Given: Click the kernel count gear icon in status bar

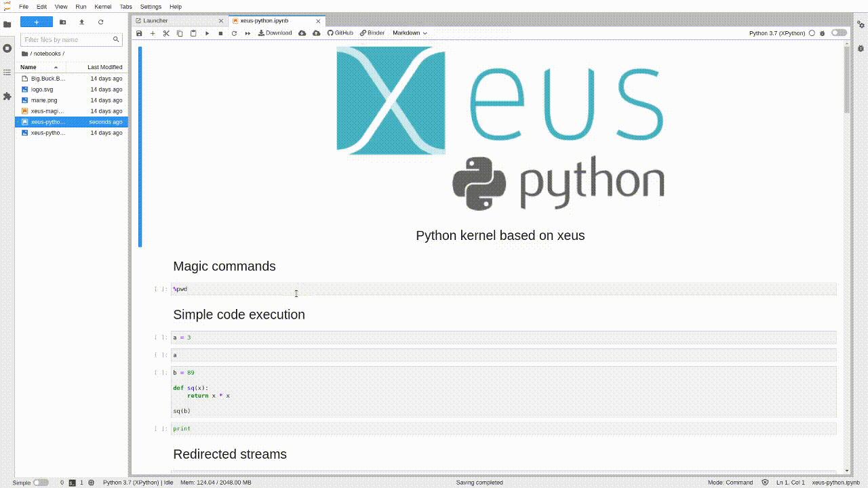Looking at the screenshot, I should pyautogui.click(x=92, y=483).
